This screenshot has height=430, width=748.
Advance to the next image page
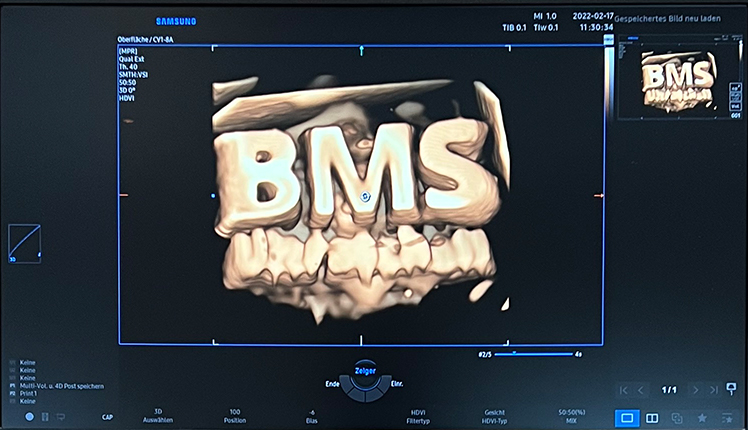coord(696,390)
